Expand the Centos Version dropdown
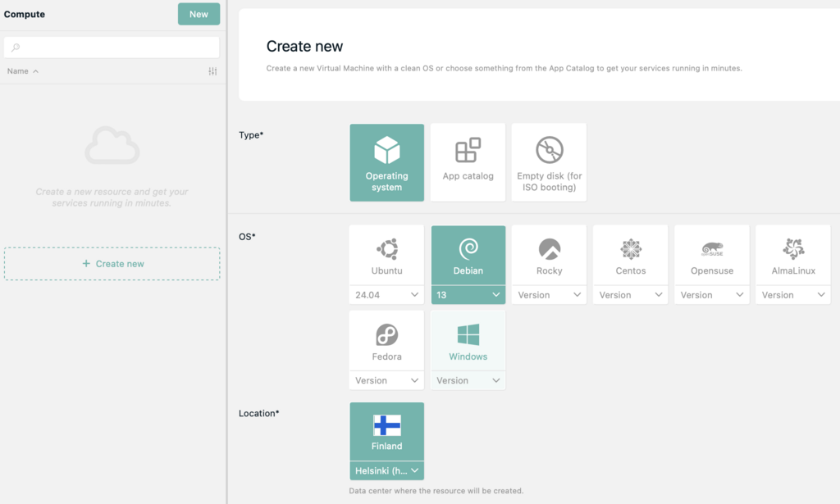 pos(631,295)
